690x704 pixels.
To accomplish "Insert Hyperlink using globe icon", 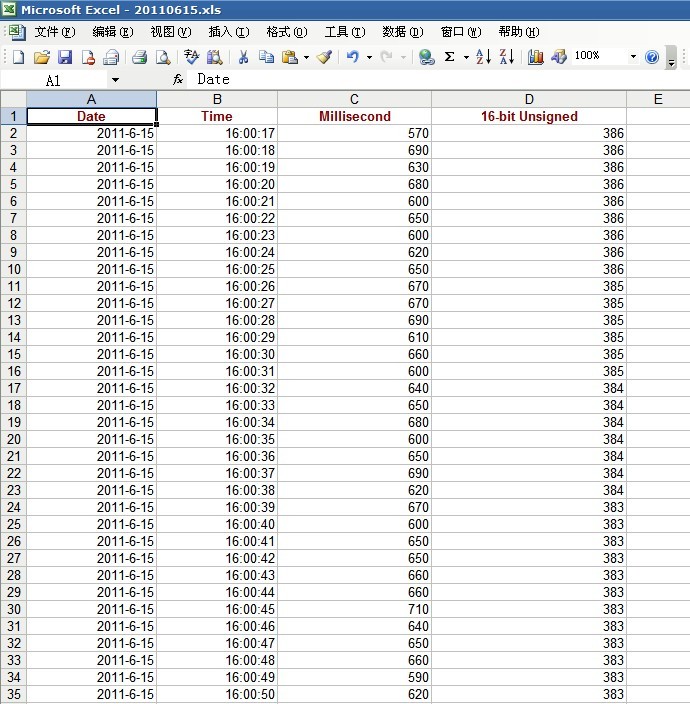I will (x=426, y=57).
